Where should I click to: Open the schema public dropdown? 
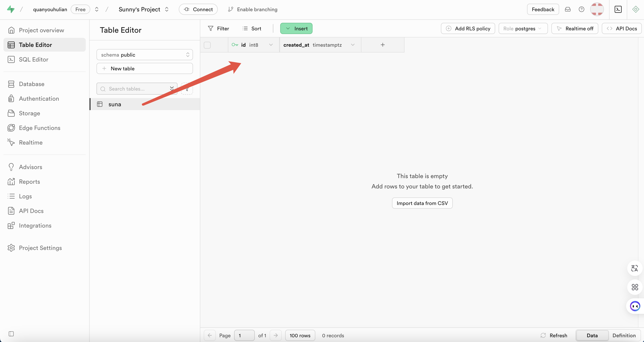[x=145, y=55]
